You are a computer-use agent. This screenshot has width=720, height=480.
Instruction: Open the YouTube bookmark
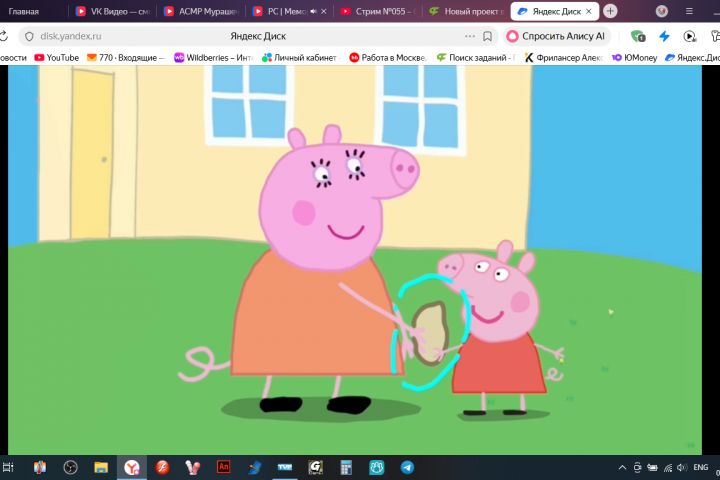click(57, 57)
